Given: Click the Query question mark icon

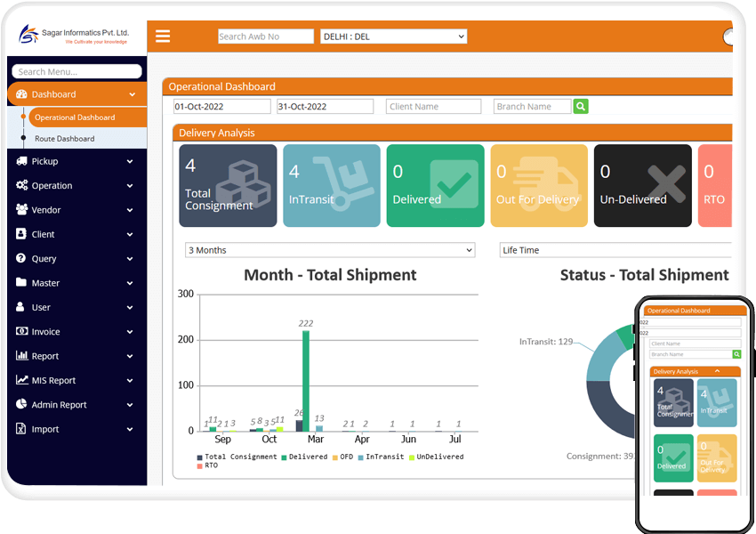Looking at the screenshot, I should pos(20,258).
